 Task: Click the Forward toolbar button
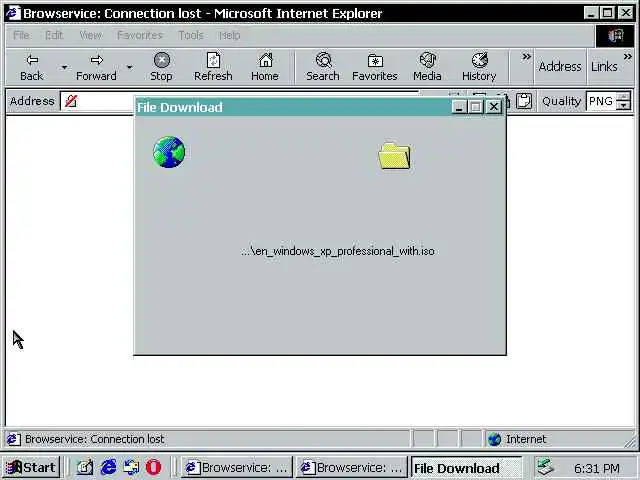[x=96, y=67]
